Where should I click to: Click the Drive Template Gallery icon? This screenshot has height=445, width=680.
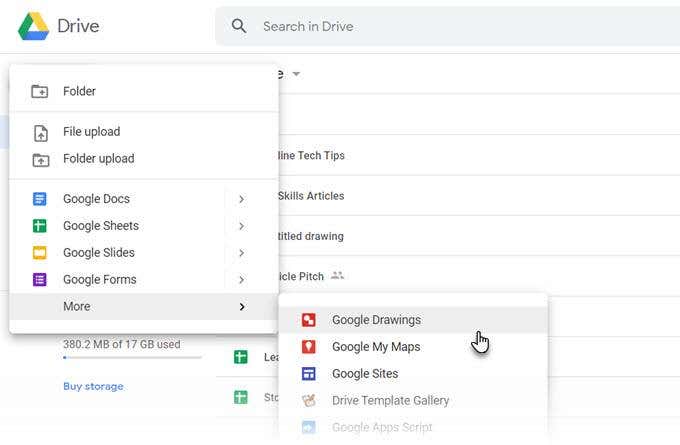308,400
